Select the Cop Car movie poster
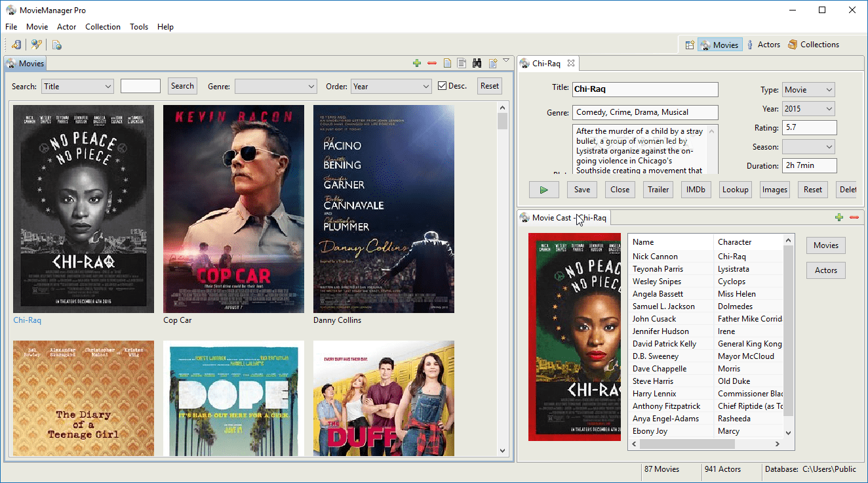 233,209
